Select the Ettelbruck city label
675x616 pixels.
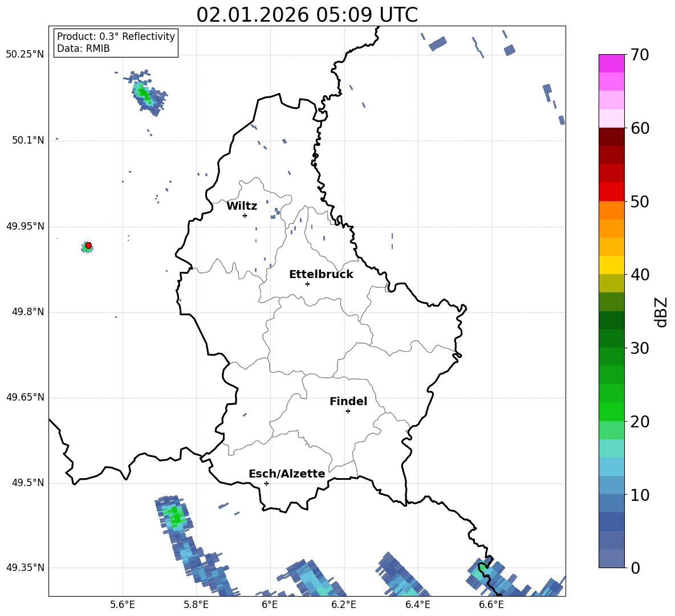tap(321, 275)
